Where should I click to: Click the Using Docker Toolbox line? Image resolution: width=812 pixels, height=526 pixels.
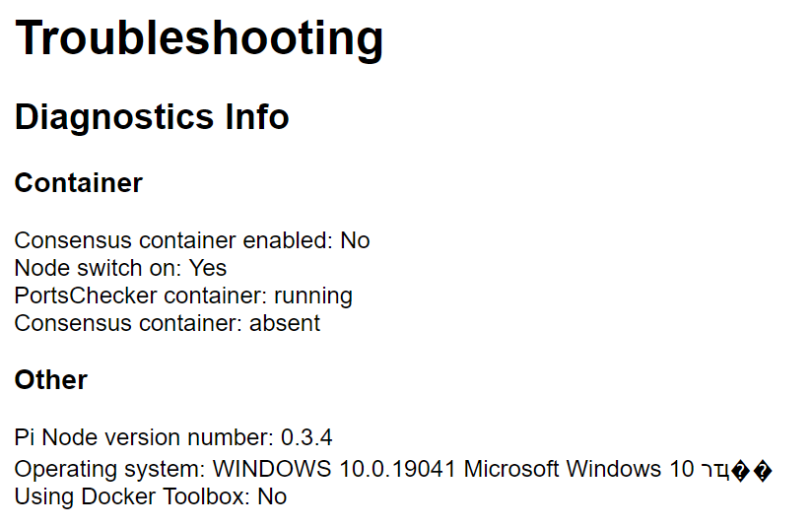point(151,497)
